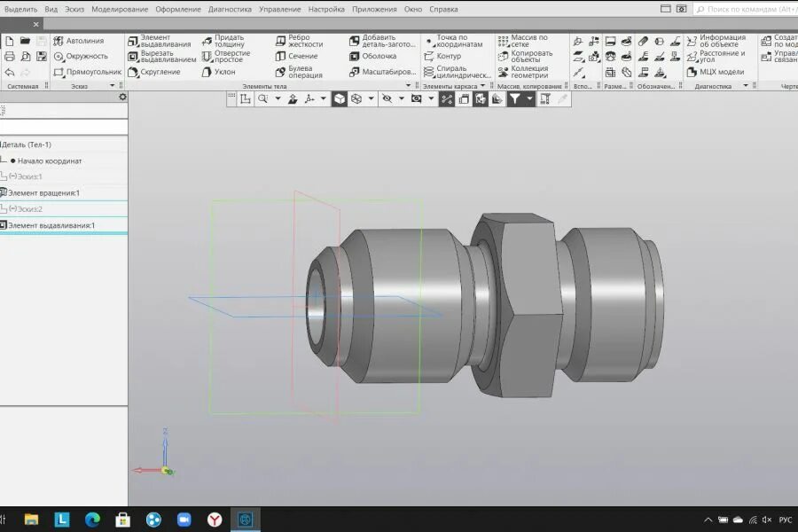Select the Масштабирование scale tool

coord(383,73)
